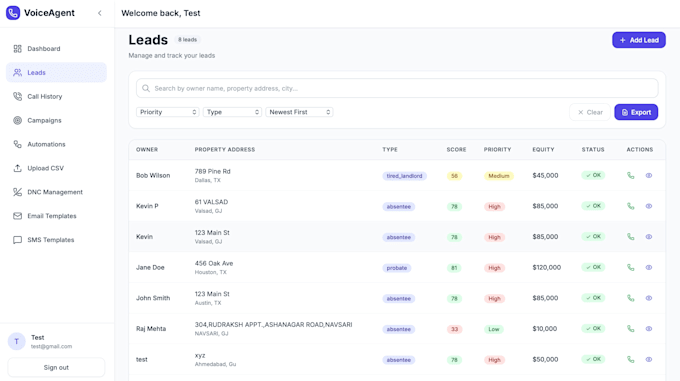Viewport: 680px width, 381px height.
Task: View Raj Mehta lead details eye icon
Action: pyautogui.click(x=649, y=329)
